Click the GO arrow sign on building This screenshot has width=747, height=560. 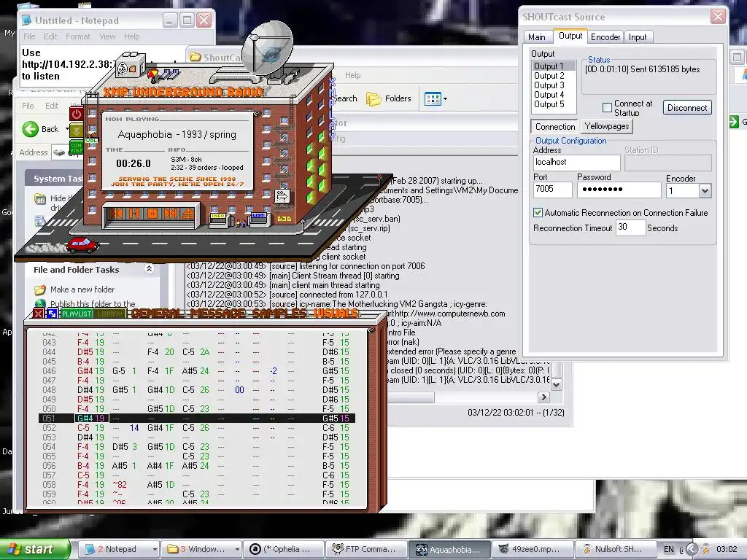pyautogui.click(x=282, y=195)
